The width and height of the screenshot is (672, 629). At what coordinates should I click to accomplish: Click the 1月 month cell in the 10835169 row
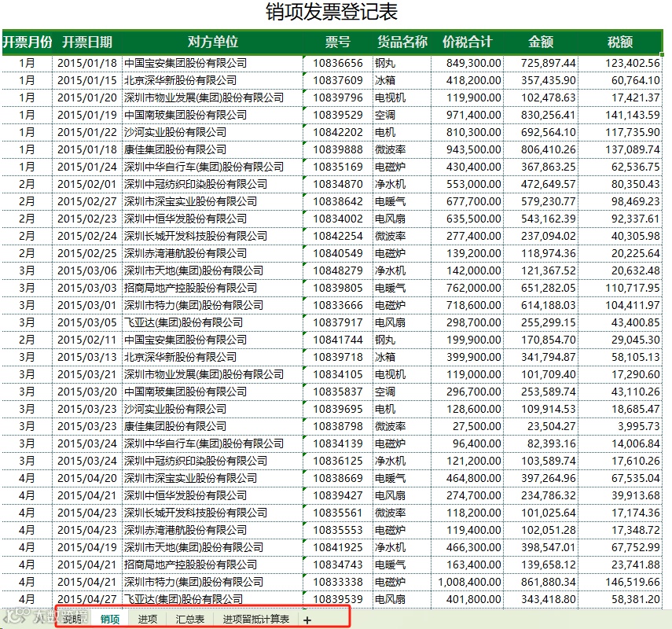(27, 167)
